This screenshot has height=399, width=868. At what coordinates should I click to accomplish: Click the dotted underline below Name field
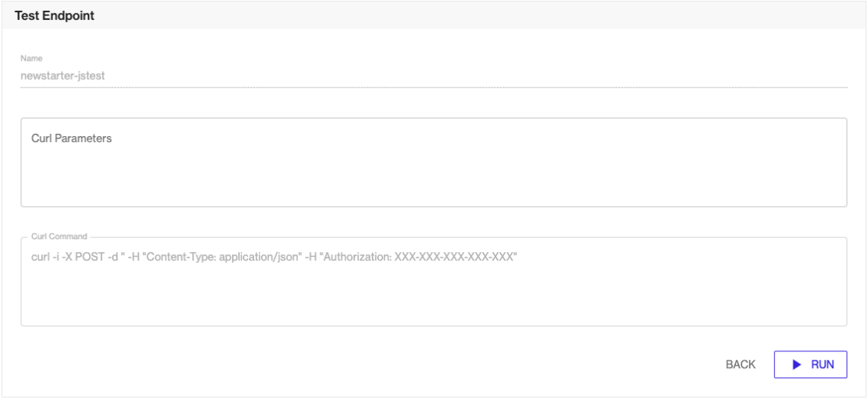434,87
